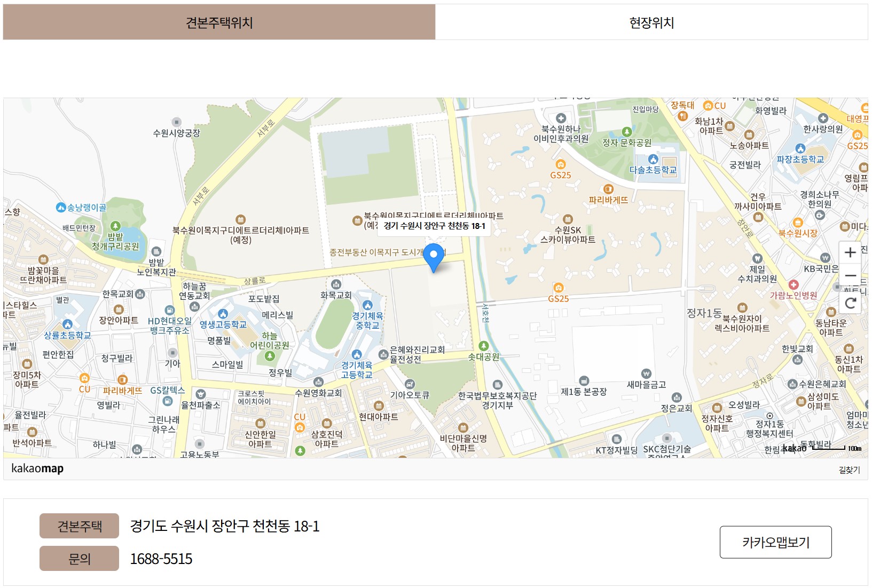Click the 새마을금고 bank icon
The height and width of the screenshot is (588, 872).
coord(646,374)
